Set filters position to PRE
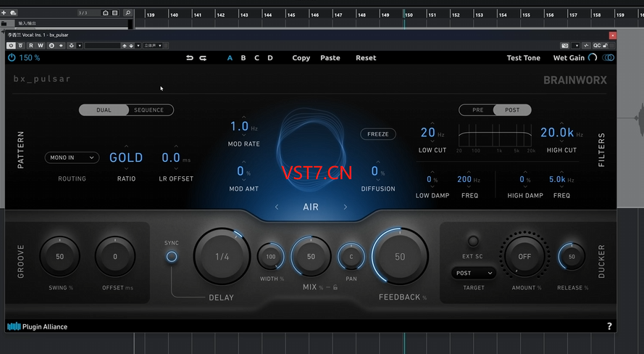The width and height of the screenshot is (644, 354). coord(477,110)
